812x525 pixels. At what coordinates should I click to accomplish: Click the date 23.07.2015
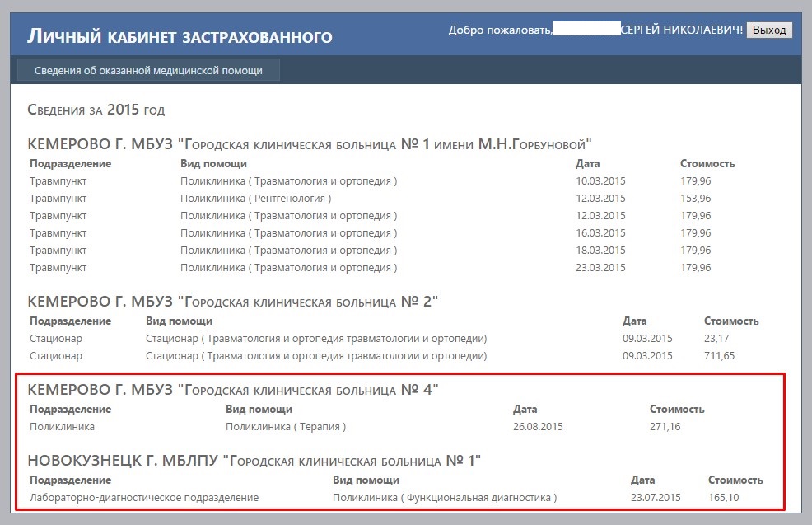tap(656, 498)
